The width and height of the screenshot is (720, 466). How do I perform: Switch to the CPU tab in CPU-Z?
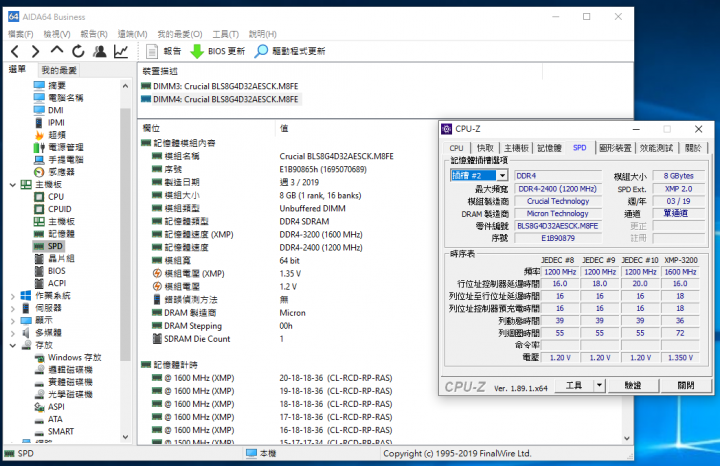(x=456, y=148)
